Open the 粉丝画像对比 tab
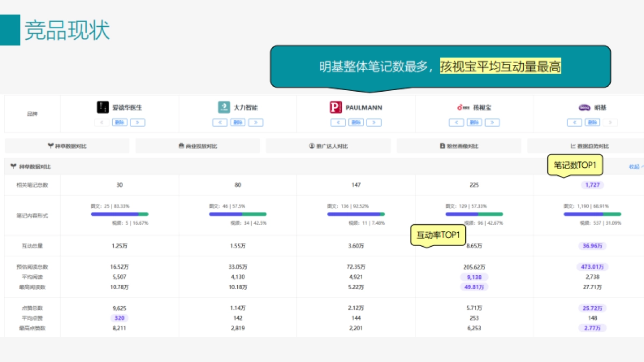Screen dimensions: 644x362 (x=459, y=145)
